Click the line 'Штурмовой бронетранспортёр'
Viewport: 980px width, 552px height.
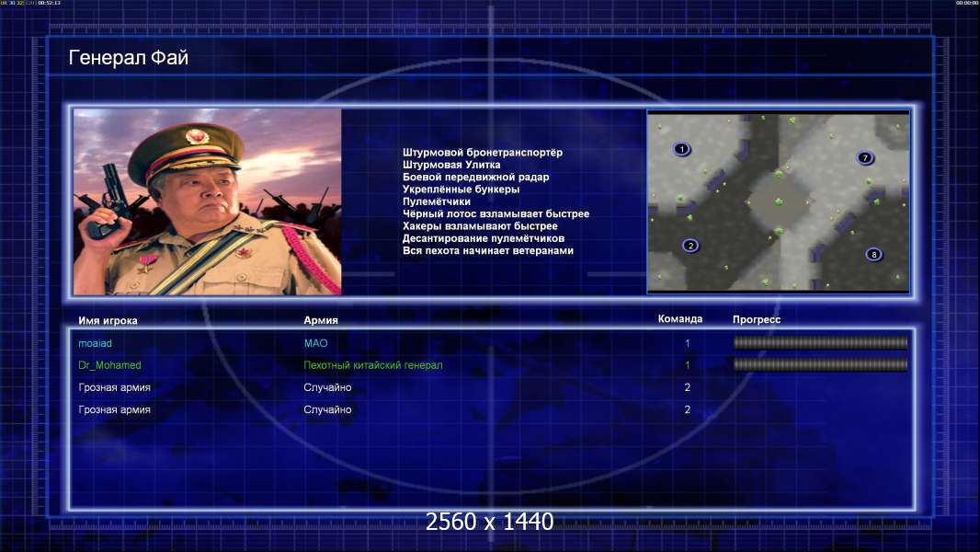[483, 153]
